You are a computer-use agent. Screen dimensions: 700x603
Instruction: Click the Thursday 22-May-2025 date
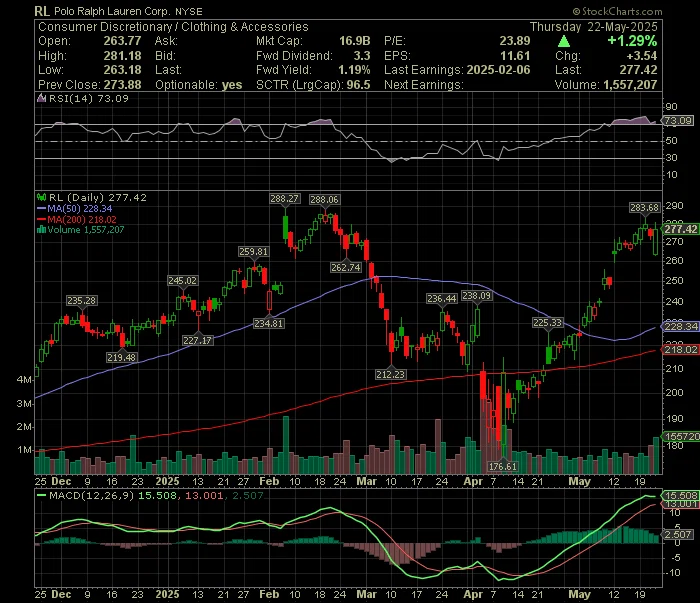pos(593,27)
